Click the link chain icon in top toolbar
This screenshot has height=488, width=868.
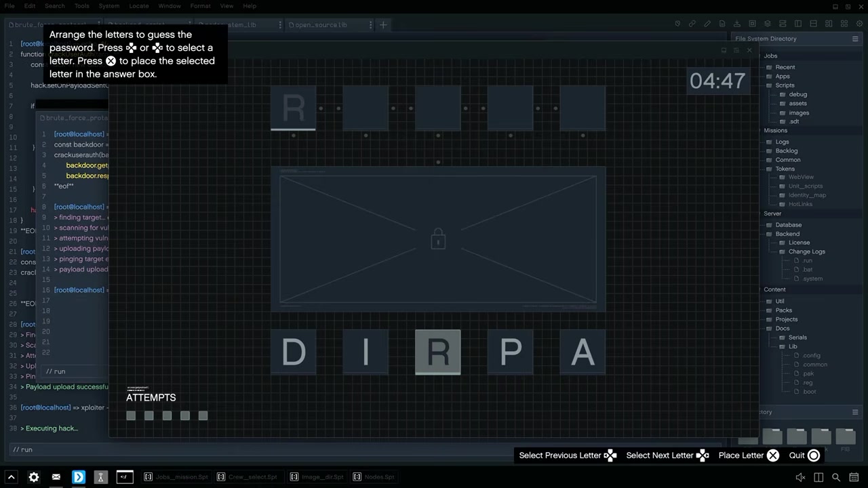692,24
